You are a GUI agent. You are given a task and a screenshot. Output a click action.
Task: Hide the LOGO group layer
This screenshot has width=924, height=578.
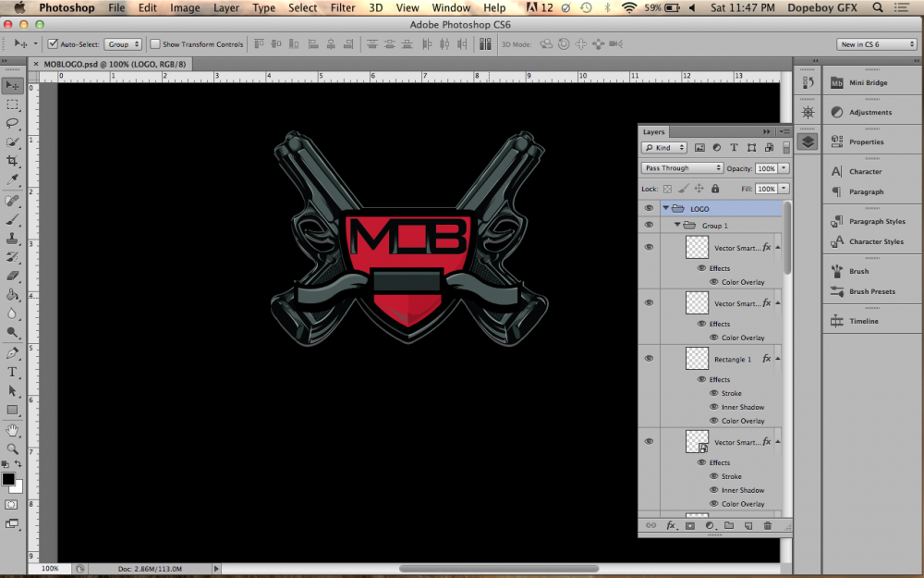pos(649,209)
